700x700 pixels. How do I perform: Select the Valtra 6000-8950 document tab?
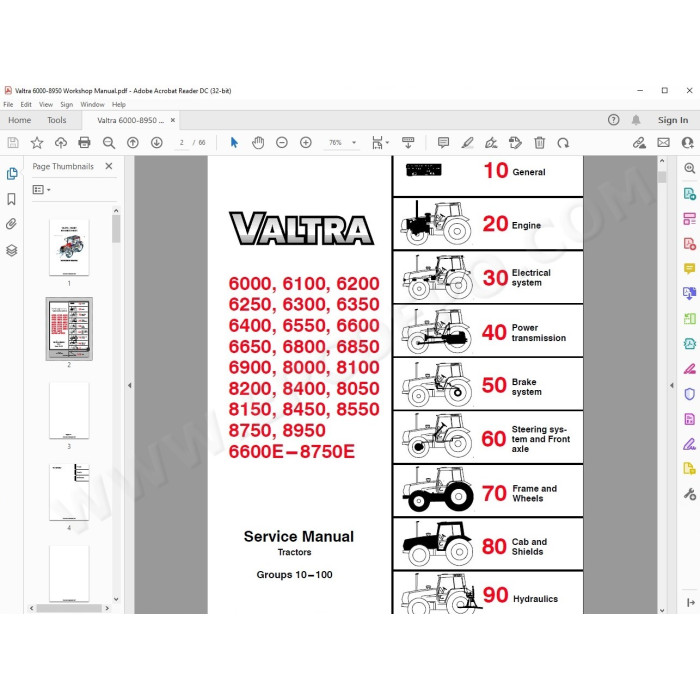point(130,120)
